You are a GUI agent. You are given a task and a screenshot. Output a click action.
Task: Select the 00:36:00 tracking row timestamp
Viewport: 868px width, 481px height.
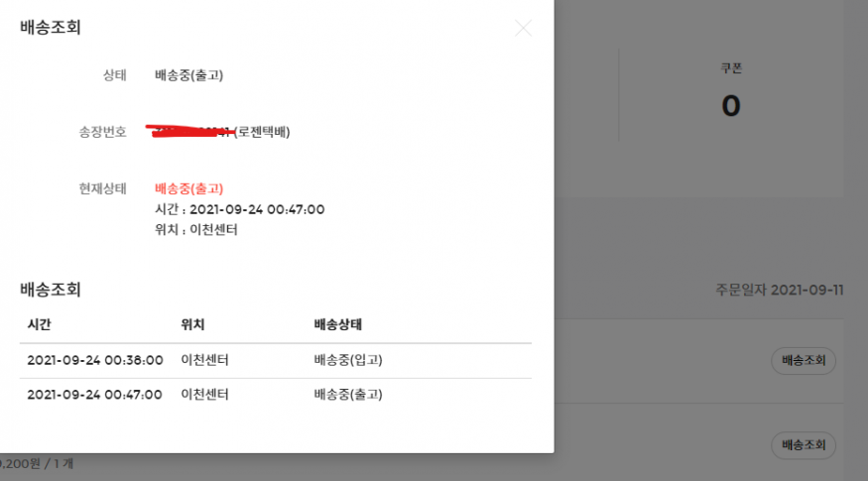coord(94,359)
